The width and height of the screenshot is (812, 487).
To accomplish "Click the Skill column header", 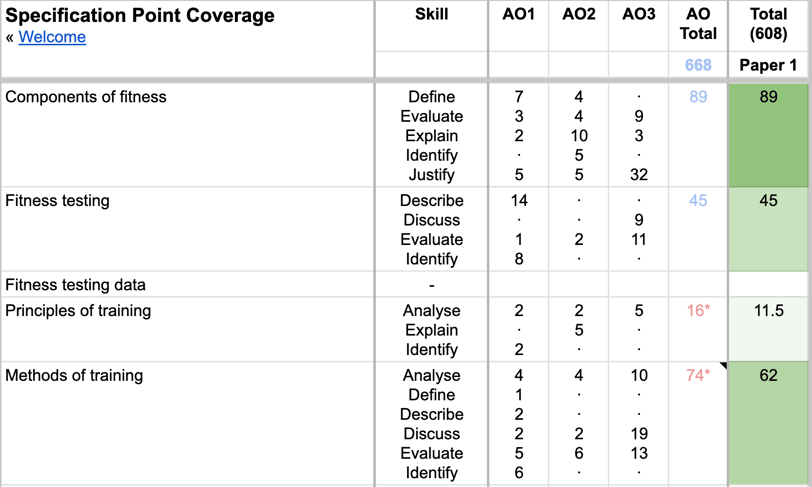I will tap(431, 14).
